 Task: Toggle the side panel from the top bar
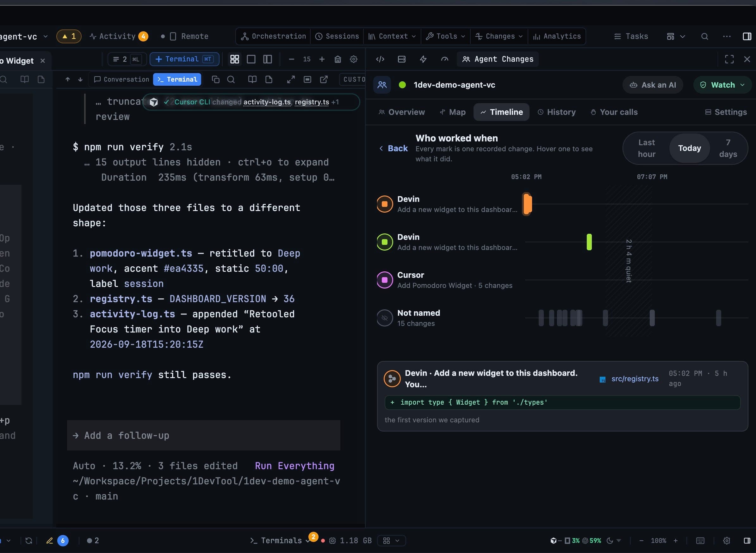pos(747,36)
